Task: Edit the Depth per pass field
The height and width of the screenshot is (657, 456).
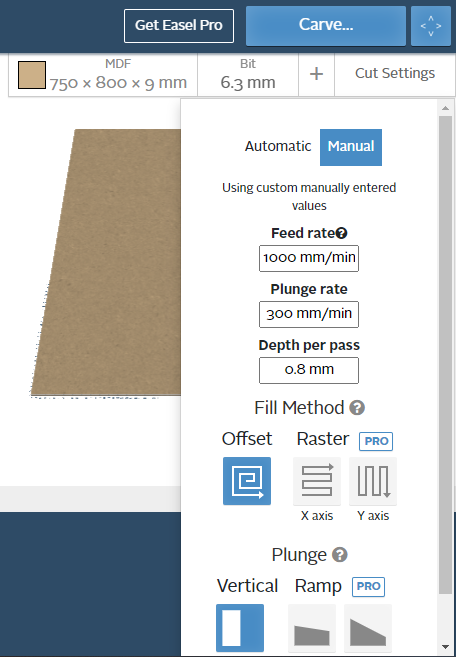Action: pyautogui.click(x=309, y=370)
